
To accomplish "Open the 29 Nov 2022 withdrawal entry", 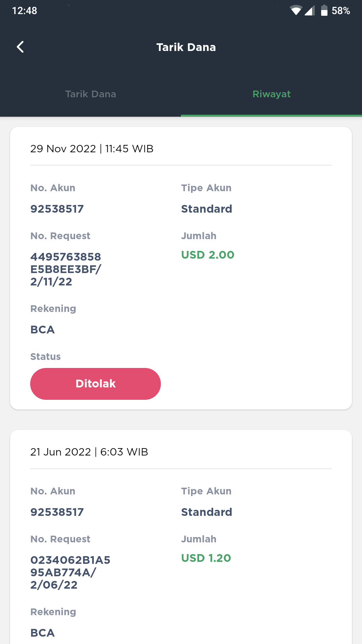I will pyautogui.click(x=181, y=268).
